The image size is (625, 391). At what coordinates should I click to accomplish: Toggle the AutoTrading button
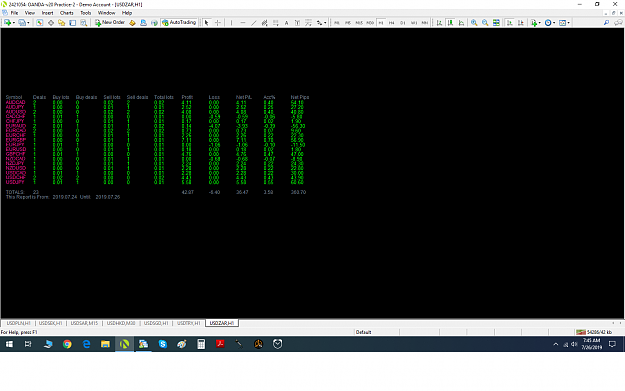tap(179, 22)
